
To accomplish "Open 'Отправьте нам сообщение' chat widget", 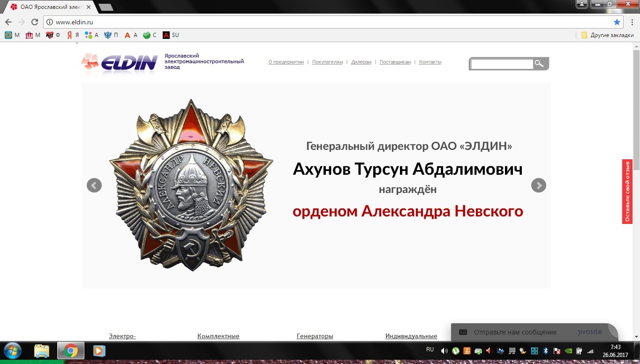I will tap(515, 332).
